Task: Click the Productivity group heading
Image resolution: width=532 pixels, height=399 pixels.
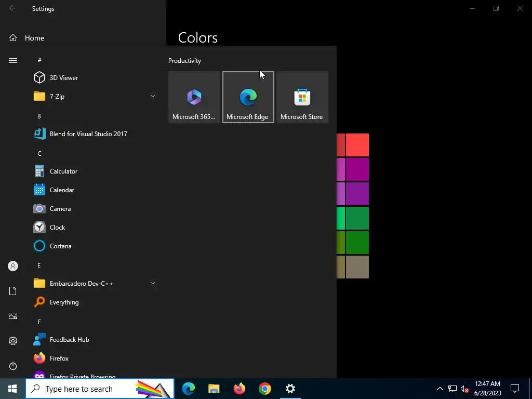Action: click(x=184, y=61)
